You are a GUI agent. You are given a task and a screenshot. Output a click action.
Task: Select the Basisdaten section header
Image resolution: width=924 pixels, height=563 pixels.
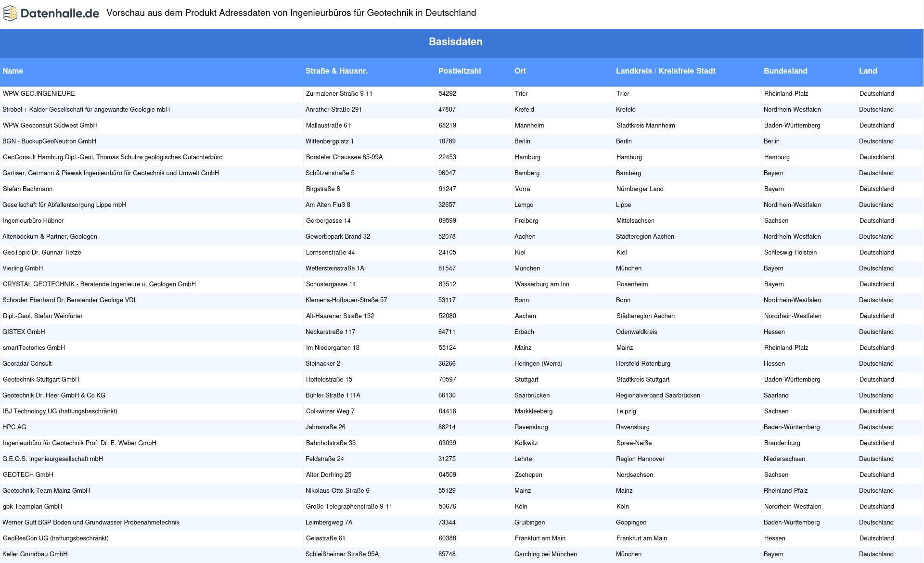click(x=456, y=42)
